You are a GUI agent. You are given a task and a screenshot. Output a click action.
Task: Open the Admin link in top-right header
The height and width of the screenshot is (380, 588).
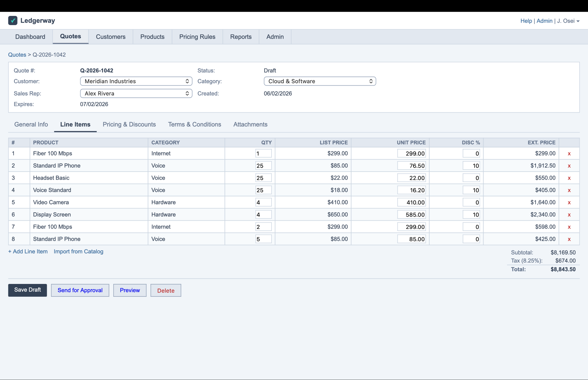pyautogui.click(x=545, y=21)
